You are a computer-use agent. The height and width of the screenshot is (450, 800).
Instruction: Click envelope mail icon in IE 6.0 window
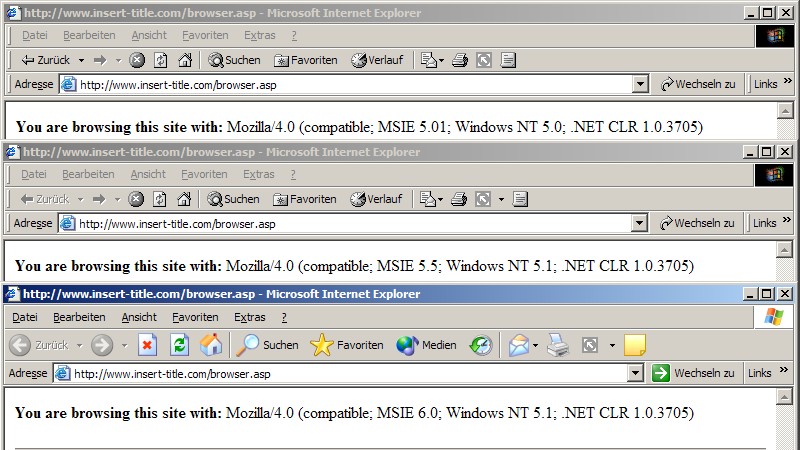click(x=519, y=345)
